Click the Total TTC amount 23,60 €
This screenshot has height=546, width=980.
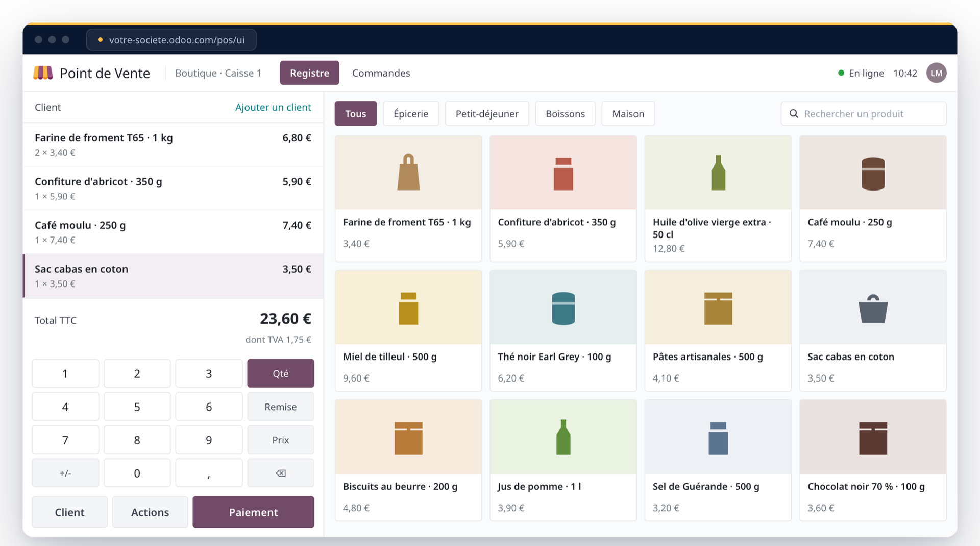point(285,319)
